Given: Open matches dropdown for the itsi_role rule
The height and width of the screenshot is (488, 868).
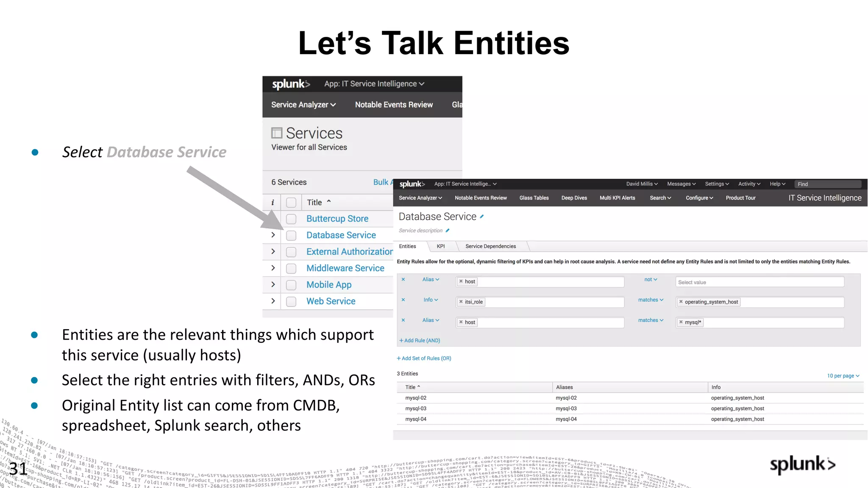Looking at the screenshot, I should tap(651, 300).
